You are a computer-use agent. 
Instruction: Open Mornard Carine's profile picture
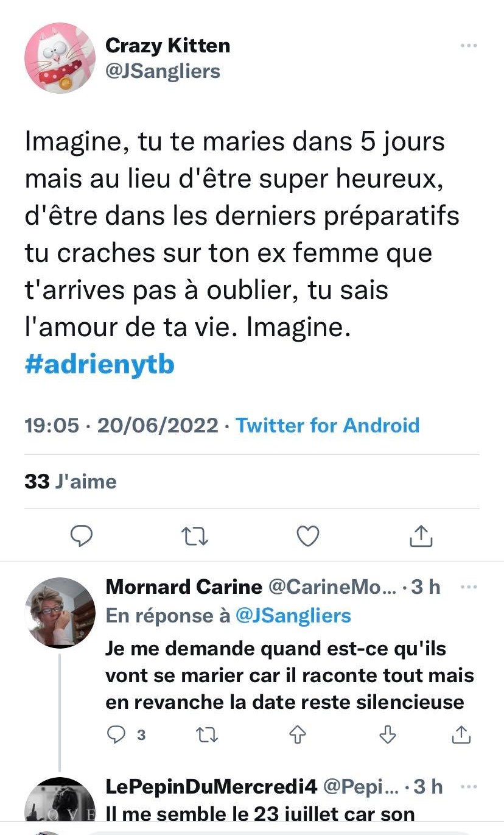[x=60, y=612]
